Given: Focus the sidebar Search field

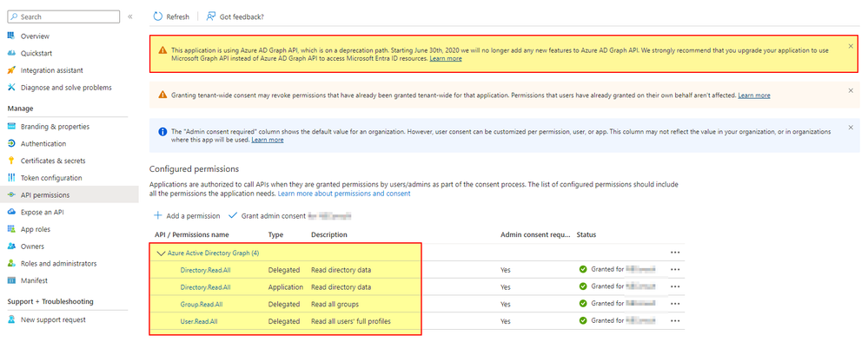Looking at the screenshot, I should pyautogui.click(x=63, y=16).
